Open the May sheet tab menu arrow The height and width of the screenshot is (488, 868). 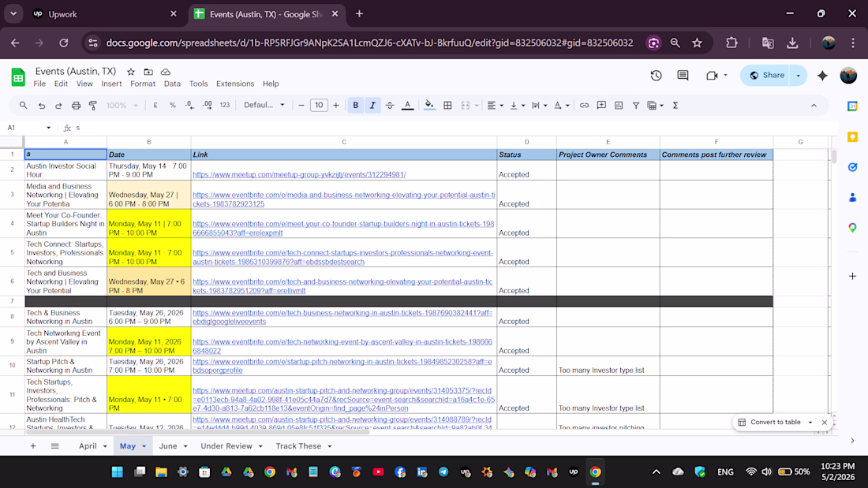(144, 446)
